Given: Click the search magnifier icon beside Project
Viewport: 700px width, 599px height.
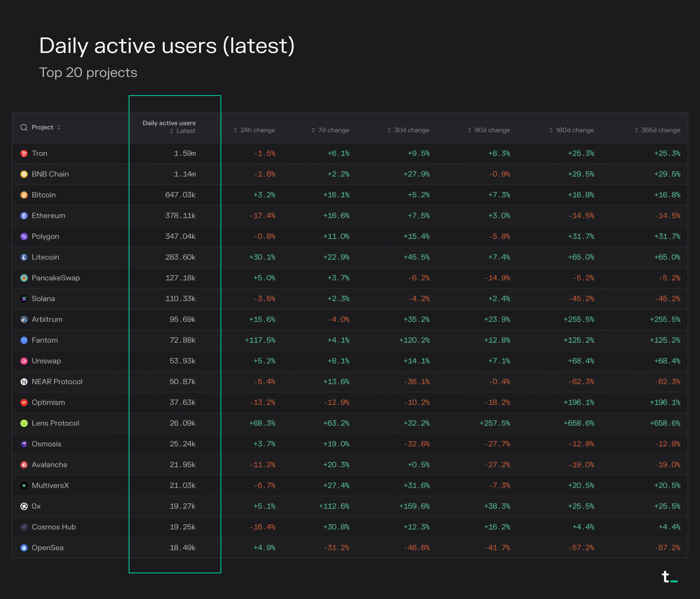Looking at the screenshot, I should point(24,127).
